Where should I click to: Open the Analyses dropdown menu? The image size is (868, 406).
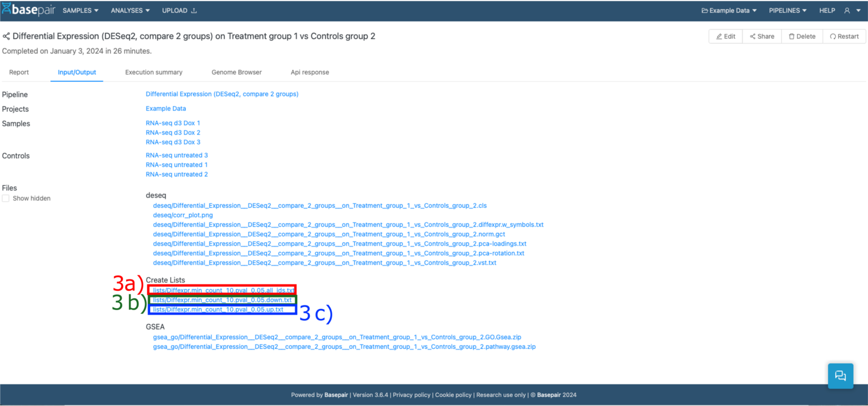(x=130, y=11)
